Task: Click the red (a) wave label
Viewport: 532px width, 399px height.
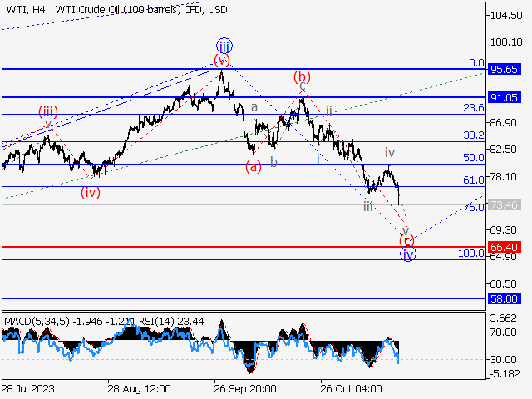Action: (254, 167)
